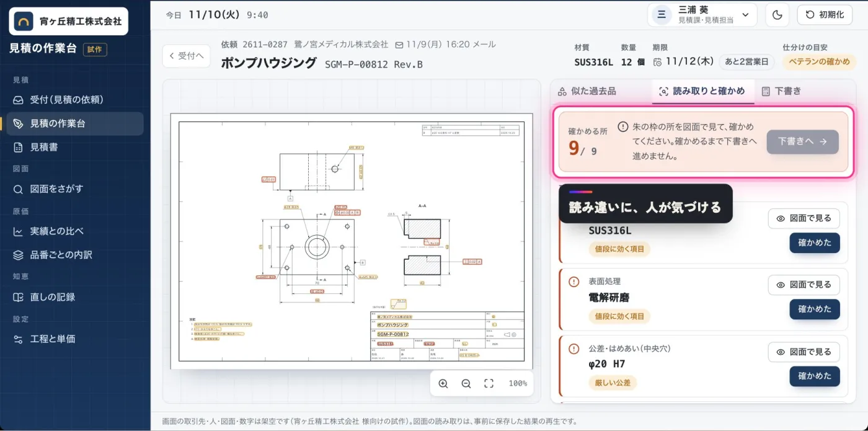
Task: Click layers icon beside 品番ごとの内訳
Action: pos(18,255)
